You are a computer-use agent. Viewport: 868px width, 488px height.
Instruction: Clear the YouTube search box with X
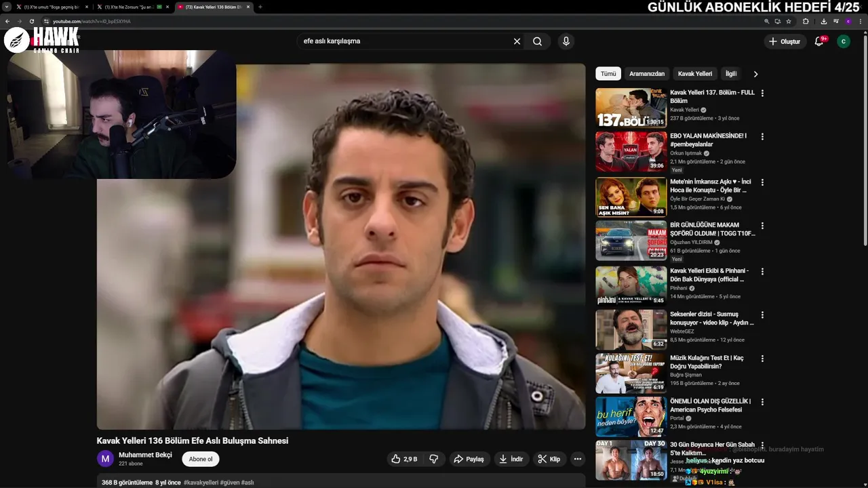[x=517, y=41]
